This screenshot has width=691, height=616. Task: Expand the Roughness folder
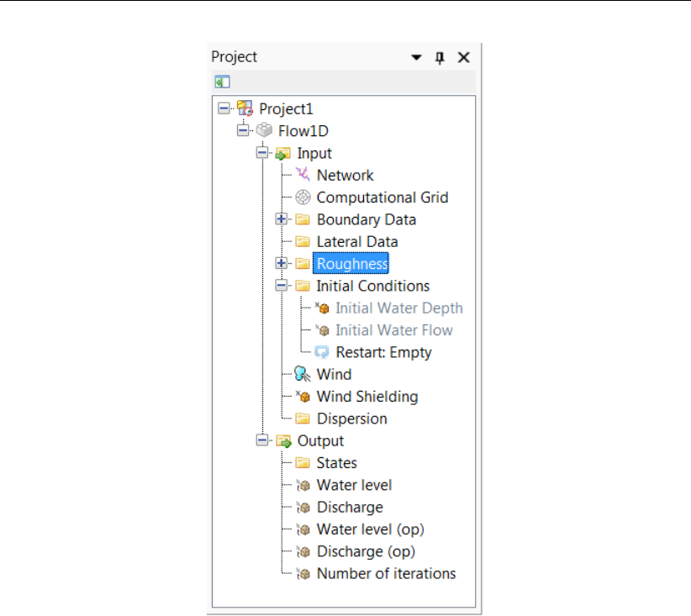(x=282, y=264)
